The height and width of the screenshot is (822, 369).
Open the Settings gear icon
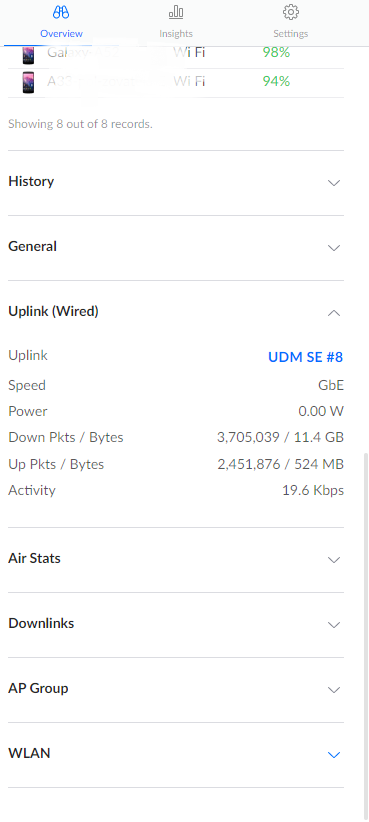pyautogui.click(x=290, y=12)
